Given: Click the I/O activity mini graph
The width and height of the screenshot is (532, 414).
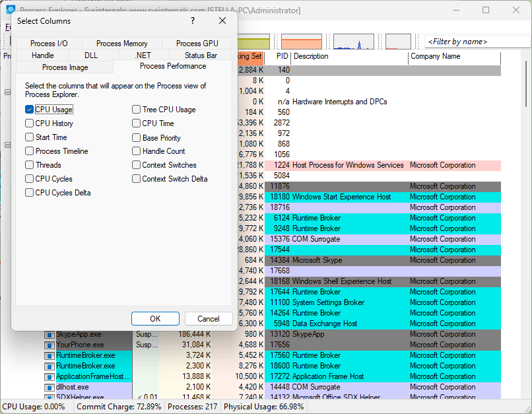Looking at the screenshot, I should 352,41.
